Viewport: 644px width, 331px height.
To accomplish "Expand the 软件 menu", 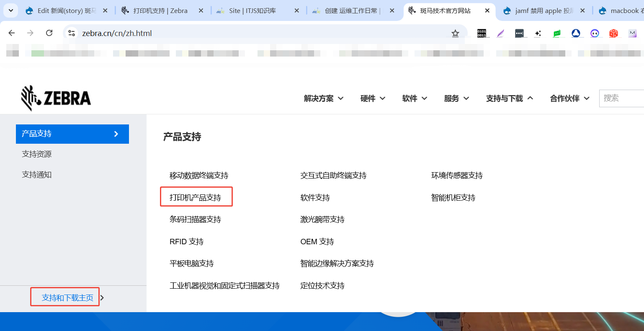I will click(x=415, y=98).
